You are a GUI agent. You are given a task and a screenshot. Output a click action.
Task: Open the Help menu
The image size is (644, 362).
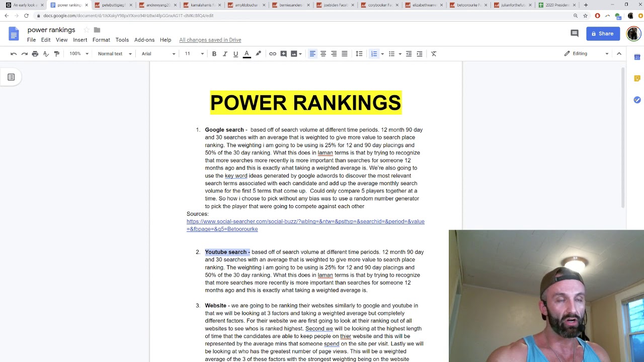click(166, 40)
